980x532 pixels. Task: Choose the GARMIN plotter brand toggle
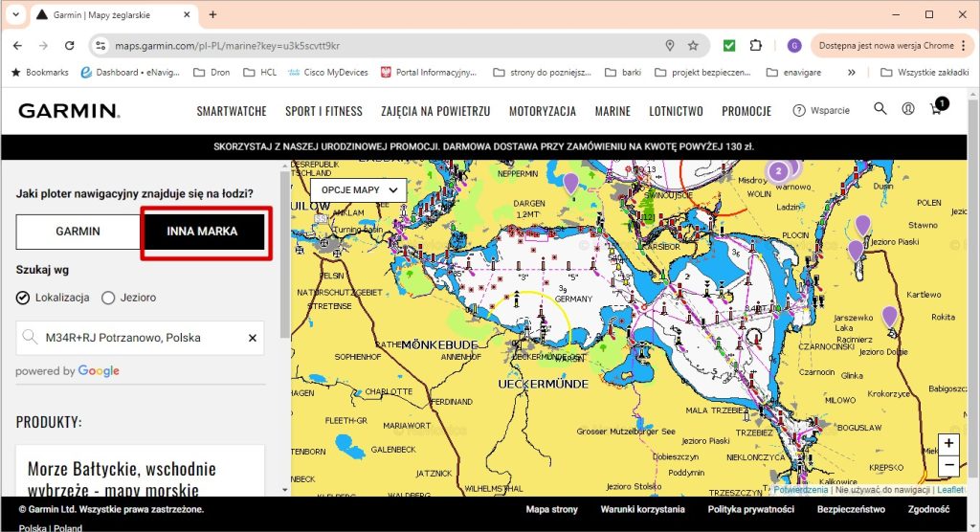pos(78,232)
